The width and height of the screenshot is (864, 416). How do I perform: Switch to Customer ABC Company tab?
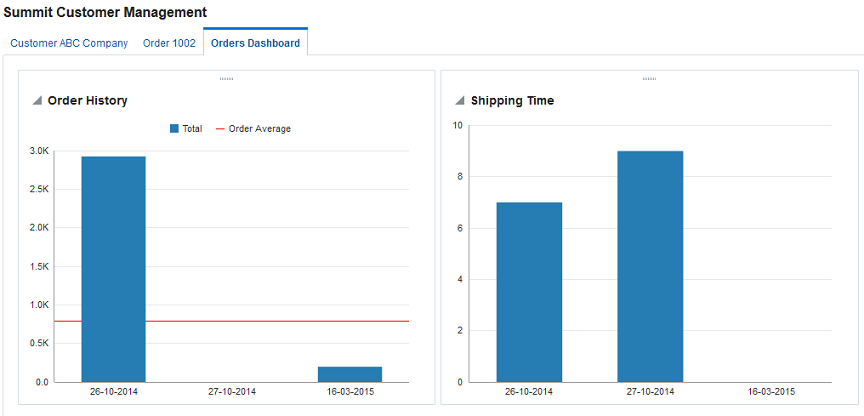point(69,43)
